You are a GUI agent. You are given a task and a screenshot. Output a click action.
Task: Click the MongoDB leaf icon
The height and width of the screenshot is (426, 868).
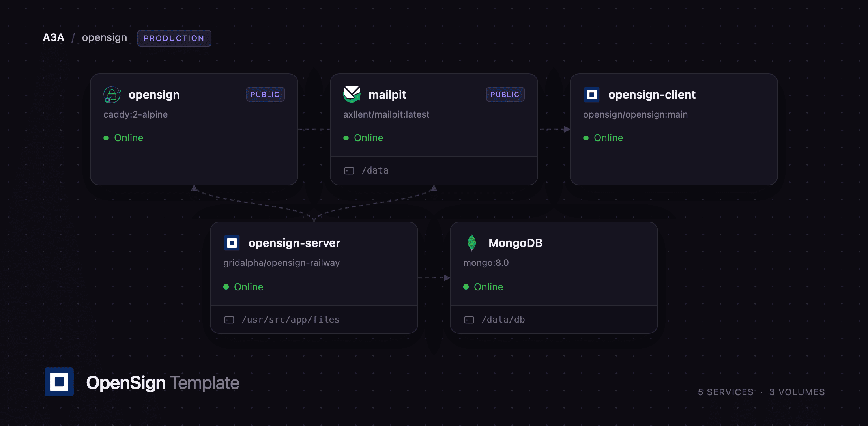coord(472,243)
